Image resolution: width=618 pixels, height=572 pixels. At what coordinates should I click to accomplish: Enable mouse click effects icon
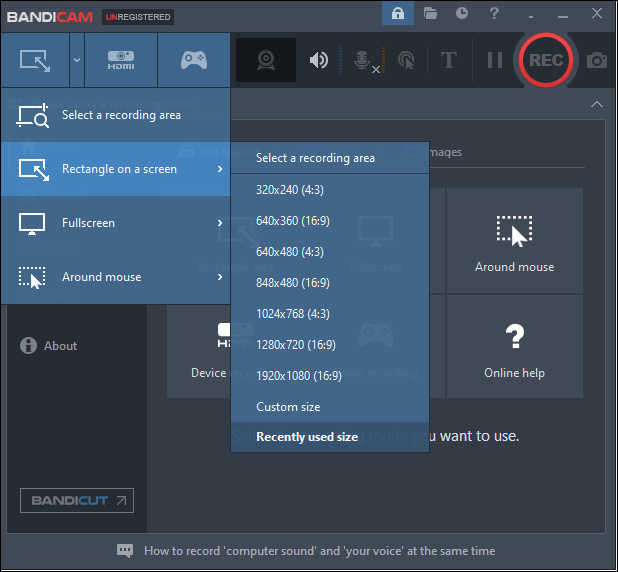(407, 60)
